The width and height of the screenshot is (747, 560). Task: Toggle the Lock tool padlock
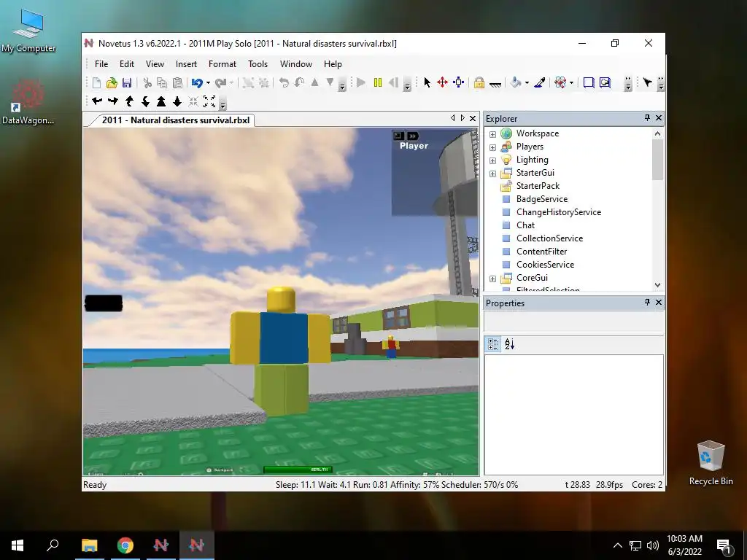coord(479,82)
